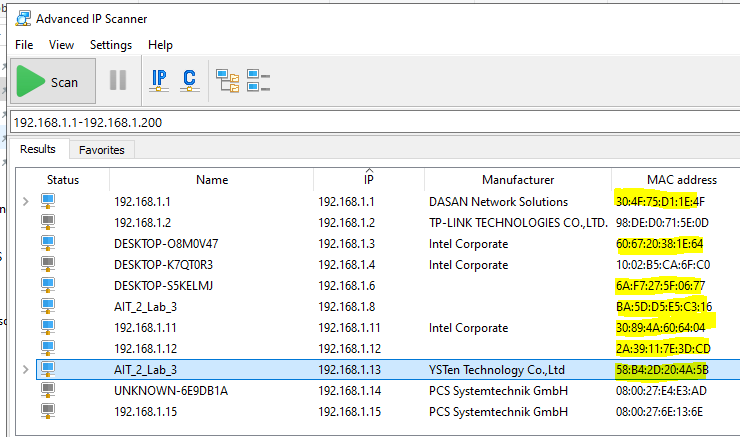Click computer icon for DESKTOP-S5KELMJ

coord(48,286)
